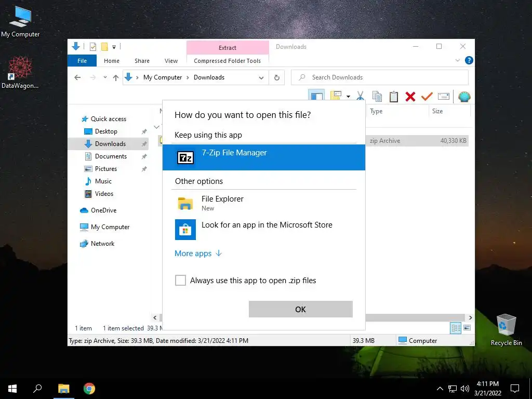Click inside the Search Downloads field
The image size is (532, 399).
click(380, 77)
